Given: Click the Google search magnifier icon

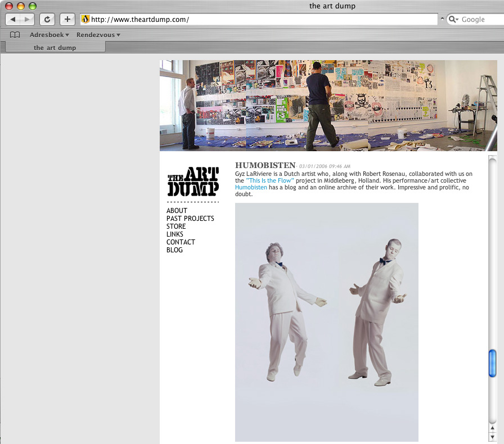Looking at the screenshot, I should [453, 19].
